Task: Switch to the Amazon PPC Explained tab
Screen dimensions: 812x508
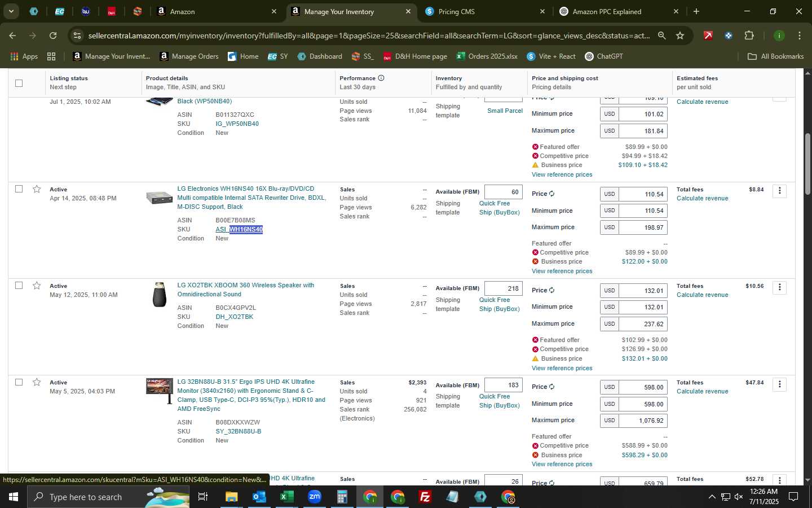Action: click(619, 11)
